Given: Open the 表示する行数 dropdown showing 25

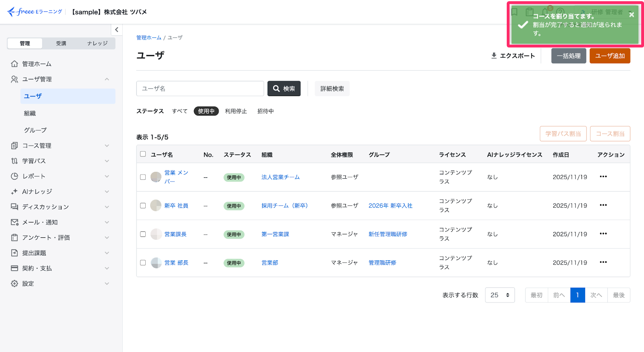Looking at the screenshot, I should [500, 295].
